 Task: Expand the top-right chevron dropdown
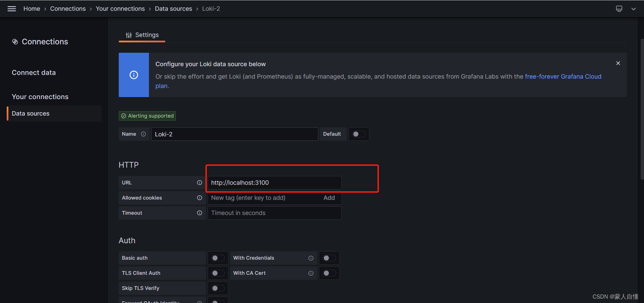pyautogui.click(x=634, y=9)
